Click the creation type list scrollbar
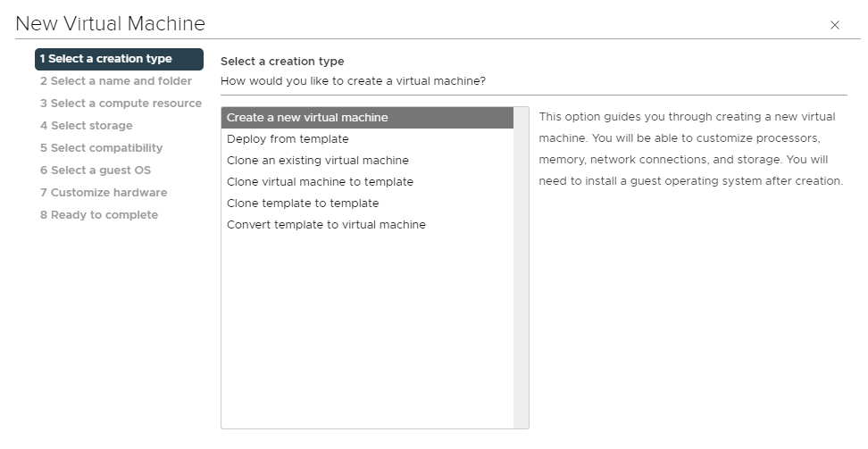The height and width of the screenshot is (449, 868). pos(522,268)
